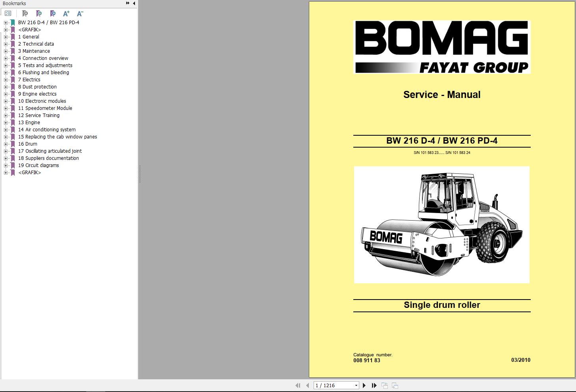576x392 pixels.
Task: Open '6 Flushing and bleeding' chapter
Action: point(43,72)
